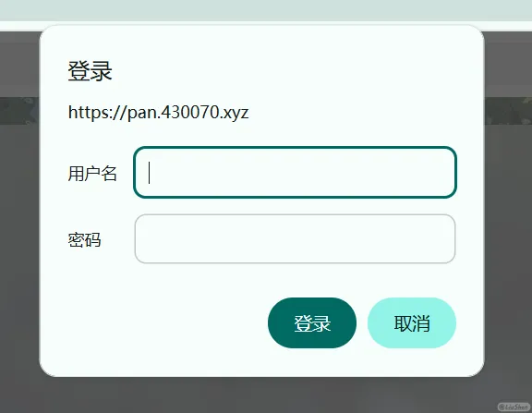Click the pale browser bar above the dialog
Viewport: 532px width, 413px height.
coord(266,10)
